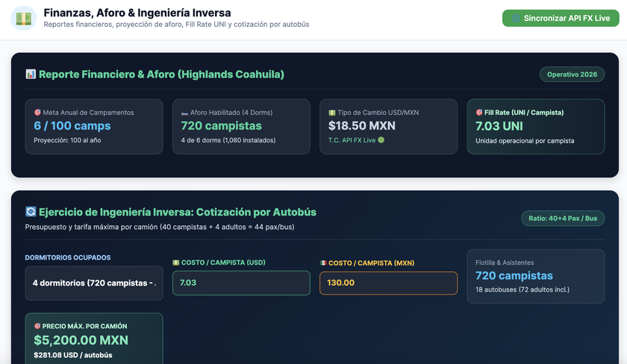Click the banknote icon in Tipo de Cambio card

point(331,113)
